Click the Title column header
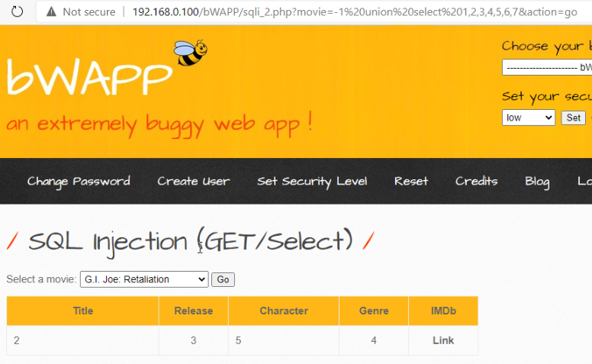The image size is (592, 364). point(83,311)
